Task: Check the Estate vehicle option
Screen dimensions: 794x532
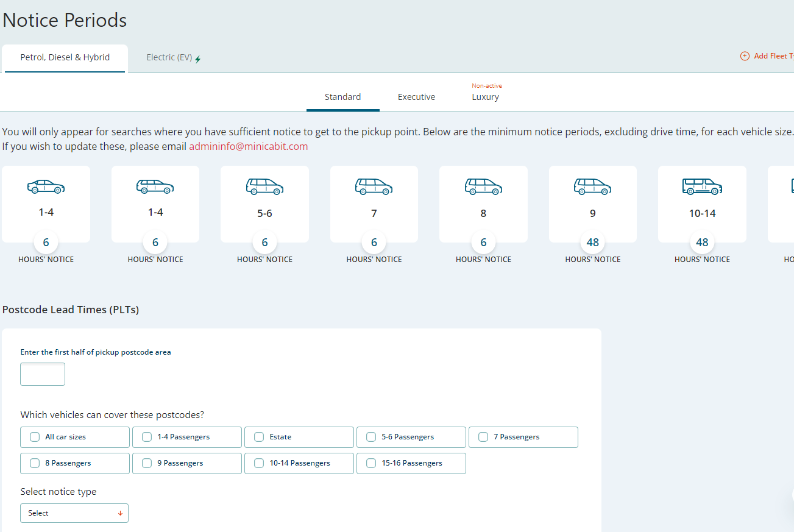Action: [259, 437]
